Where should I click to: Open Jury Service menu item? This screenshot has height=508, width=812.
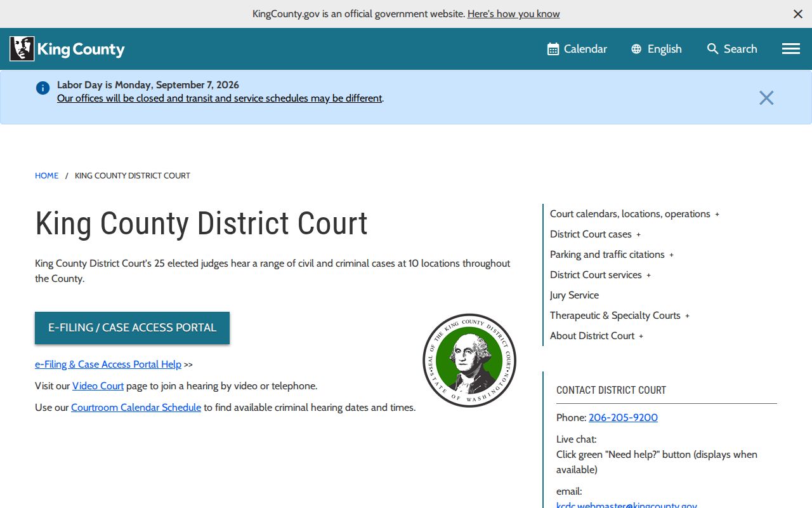(574, 295)
